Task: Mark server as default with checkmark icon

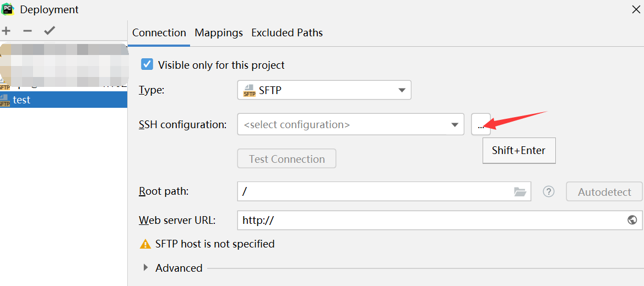Action: (x=50, y=31)
